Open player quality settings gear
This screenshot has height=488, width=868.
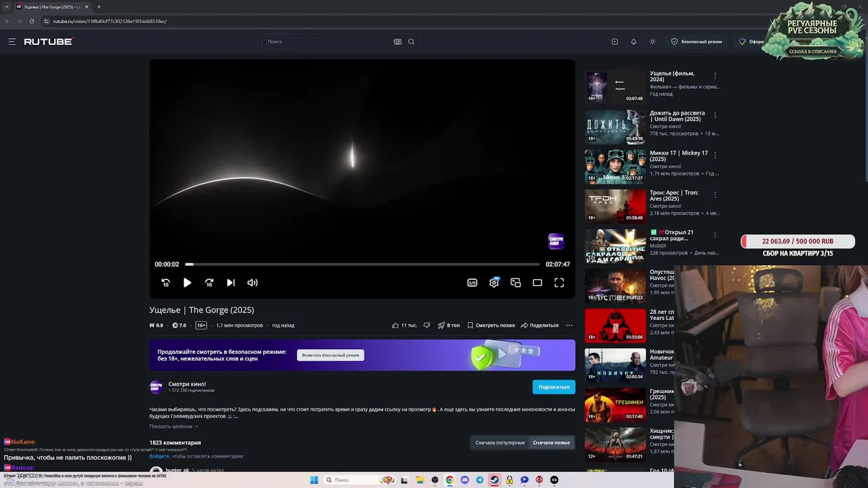coord(494,283)
